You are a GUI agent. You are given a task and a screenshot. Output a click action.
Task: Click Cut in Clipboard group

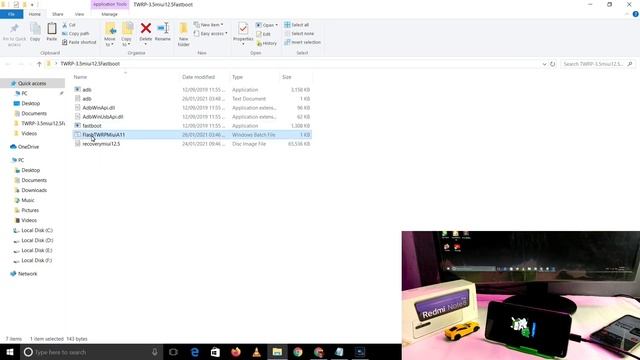point(69,25)
